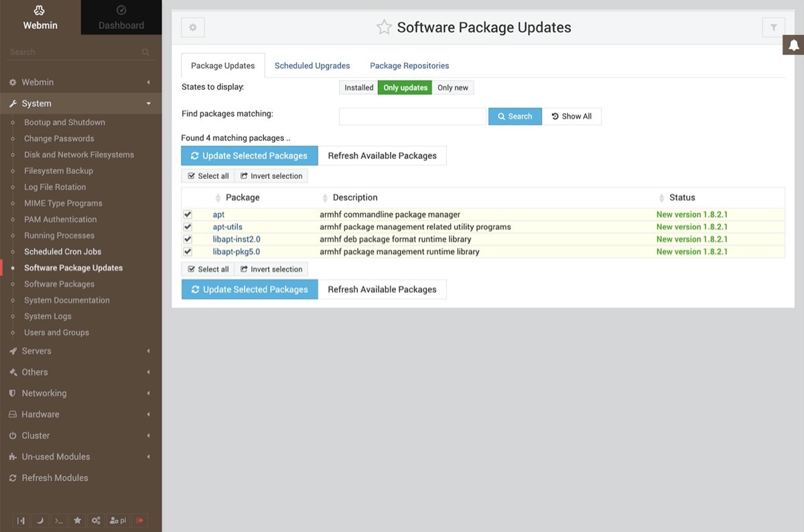Switch to the Scheduled Upgrades tab
Screen dimensions: 804x532
[312, 66]
